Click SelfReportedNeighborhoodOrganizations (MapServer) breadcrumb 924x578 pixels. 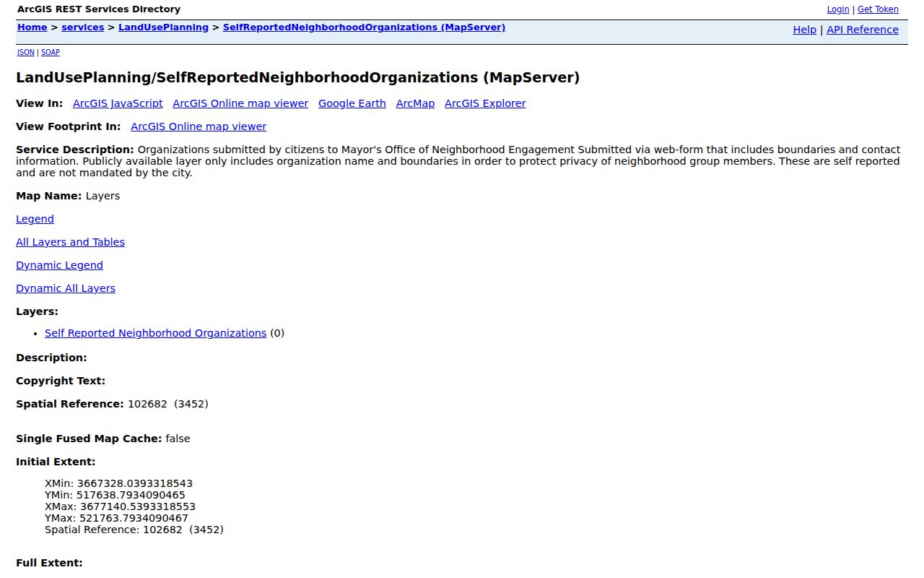pos(364,27)
